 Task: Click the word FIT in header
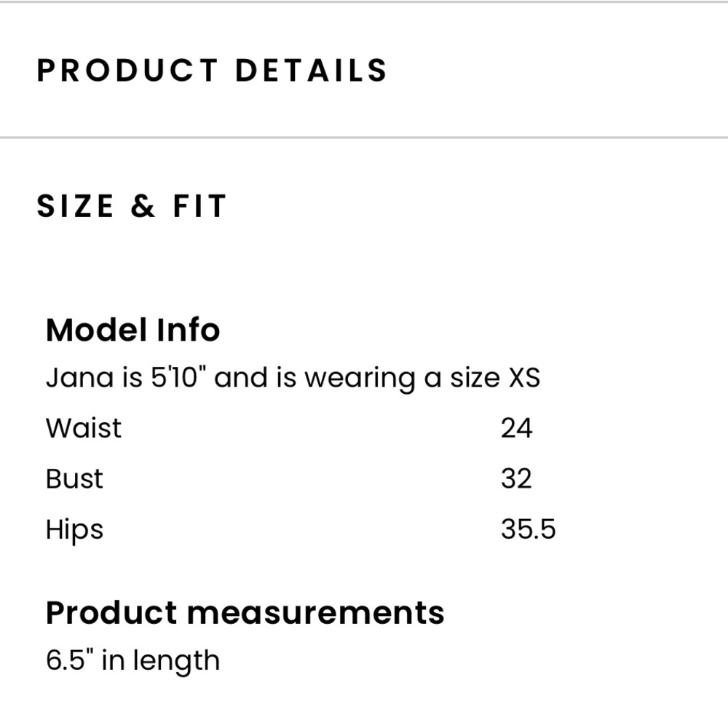199,207
